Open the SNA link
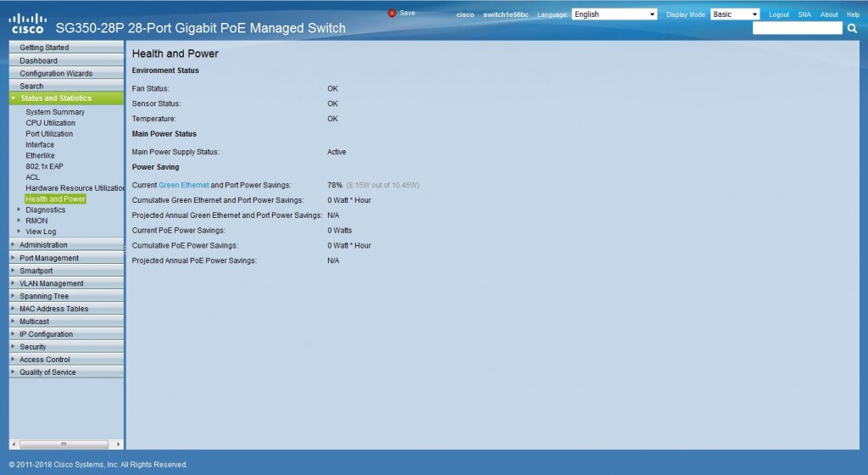868x475 pixels. (x=804, y=15)
